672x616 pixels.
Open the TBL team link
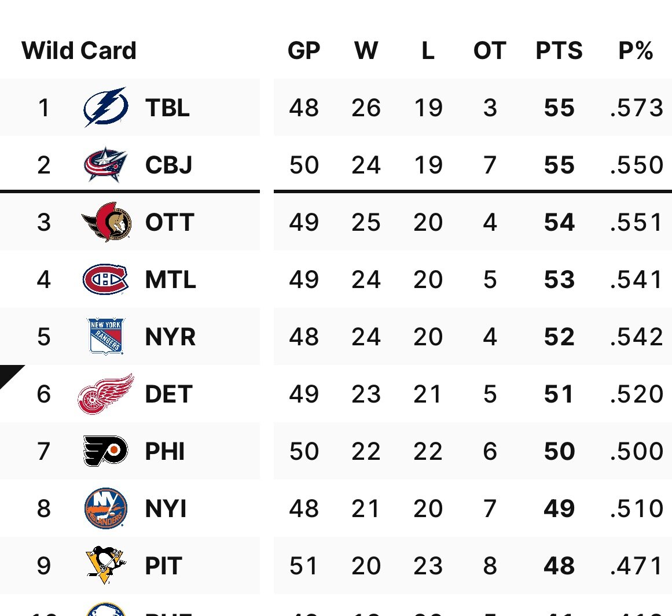pyautogui.click(x=167, y=108)
